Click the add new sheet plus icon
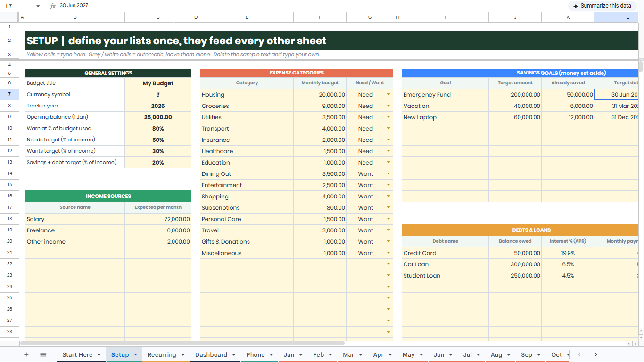Image resolution: width=644 pixels, height=362 pixels. pyautogui.click(x=26, y=354)
